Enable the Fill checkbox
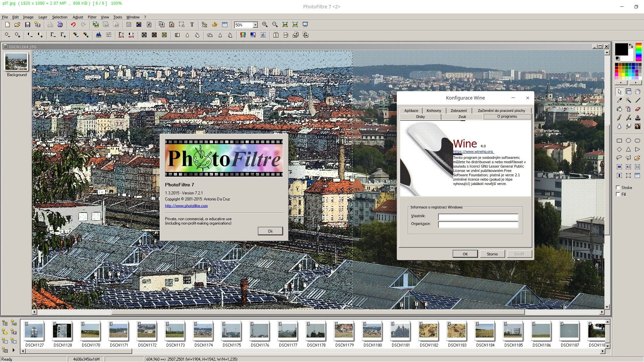Viewport: 644px width, 362px height. coord(618,194)
